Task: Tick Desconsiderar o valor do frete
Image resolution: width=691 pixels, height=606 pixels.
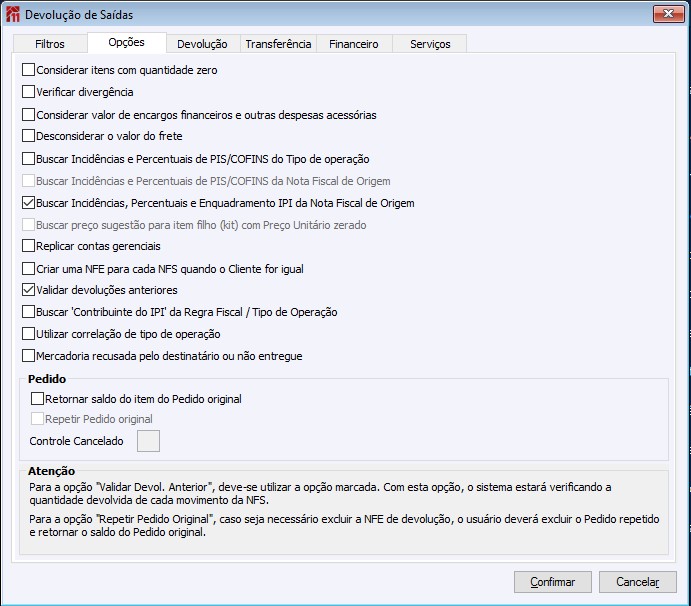Action: pos(29,136)
